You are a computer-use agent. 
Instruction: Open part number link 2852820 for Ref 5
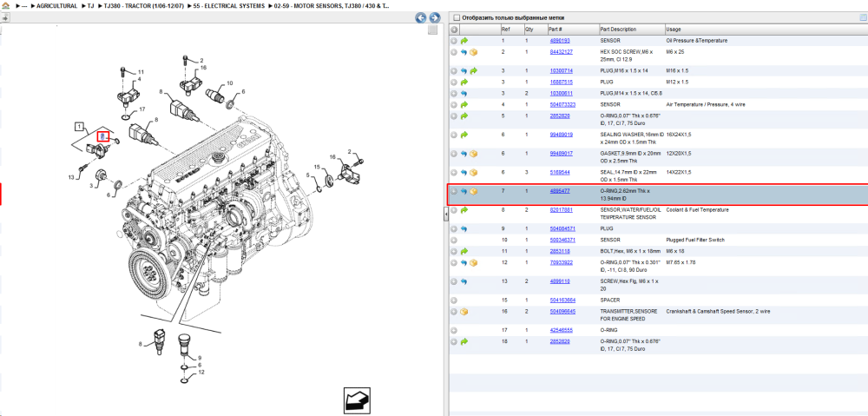pyautogui.click(x=560, y=116)
